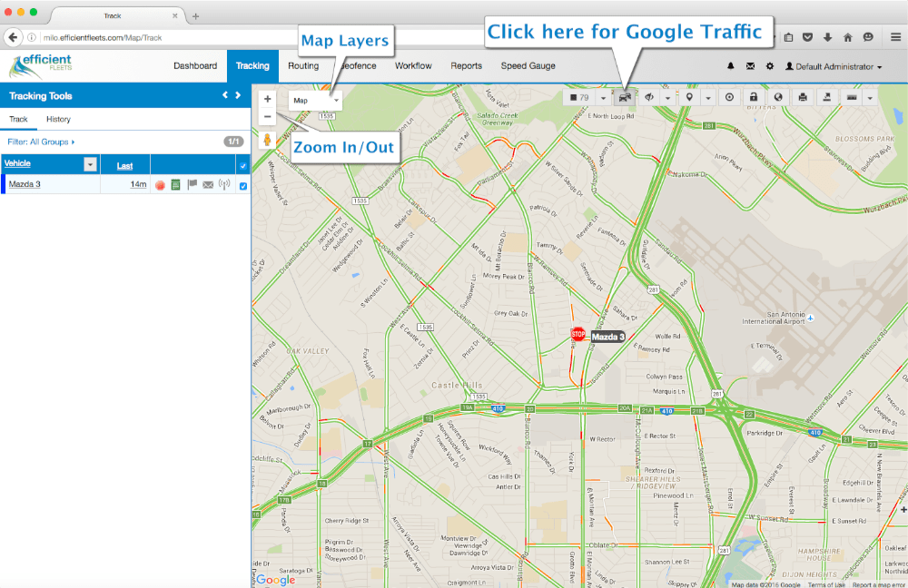
Task: Switch to the History tab
Action: pyautogui.click(x=58, y=119)
